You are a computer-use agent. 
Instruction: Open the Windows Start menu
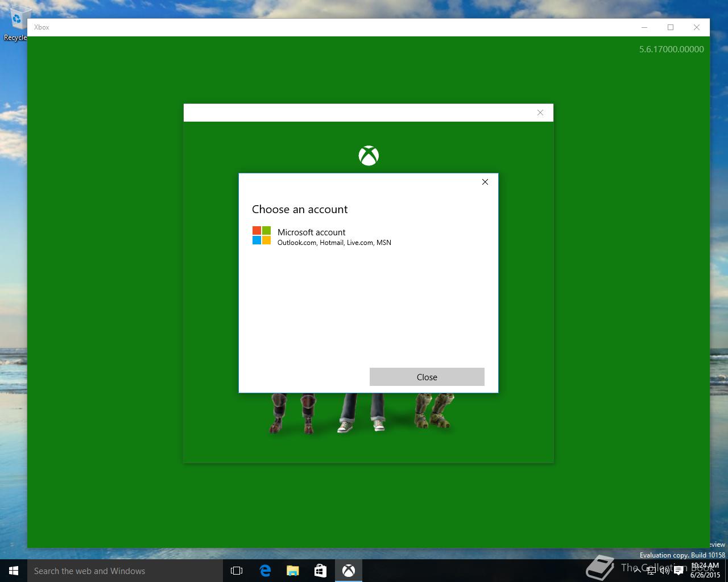coord(14,571)
